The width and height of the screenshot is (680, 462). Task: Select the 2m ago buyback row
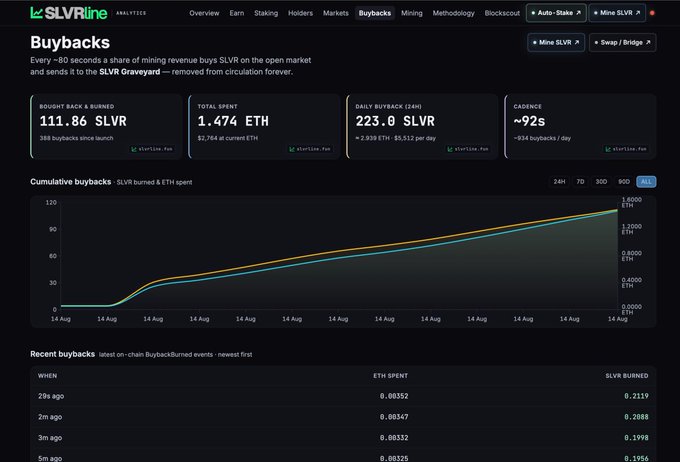[x=343, y=417]
